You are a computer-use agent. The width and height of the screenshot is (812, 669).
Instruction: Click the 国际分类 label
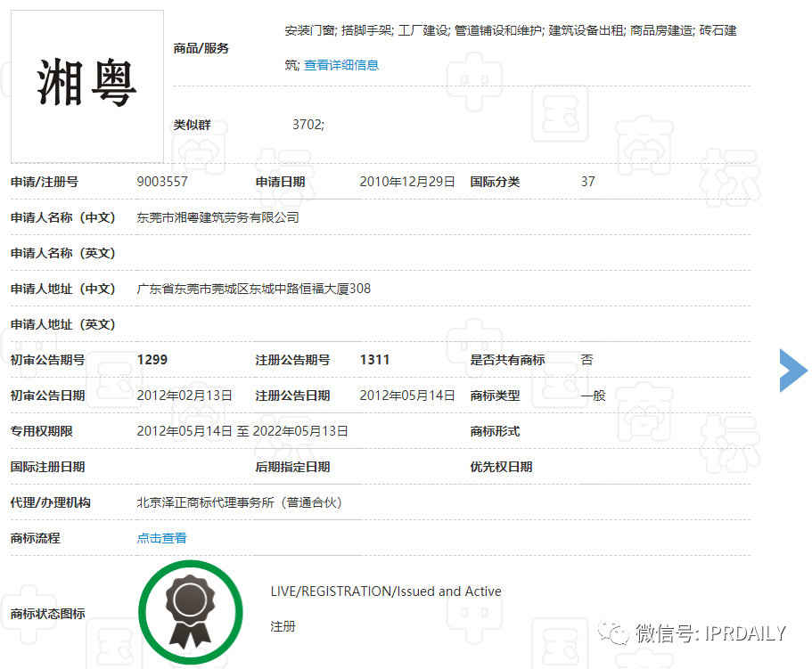(x=495, y=182)
